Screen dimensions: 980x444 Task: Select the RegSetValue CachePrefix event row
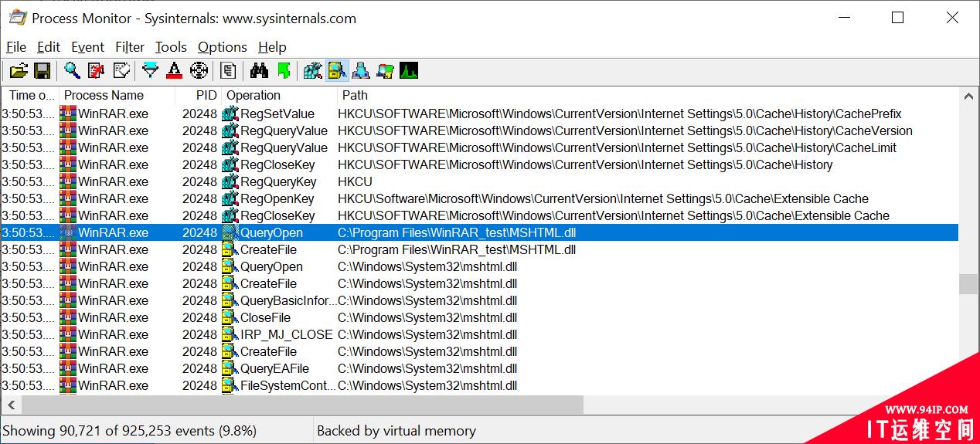coord(479,114)
